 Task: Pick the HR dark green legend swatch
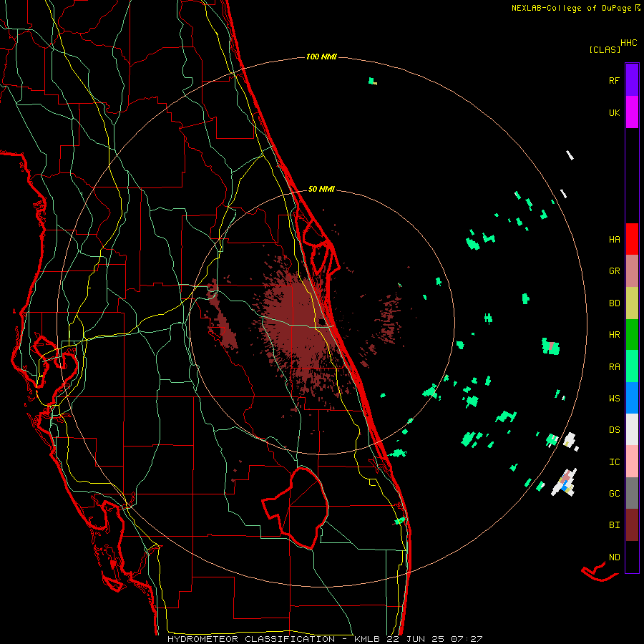[x=632, y=335]
